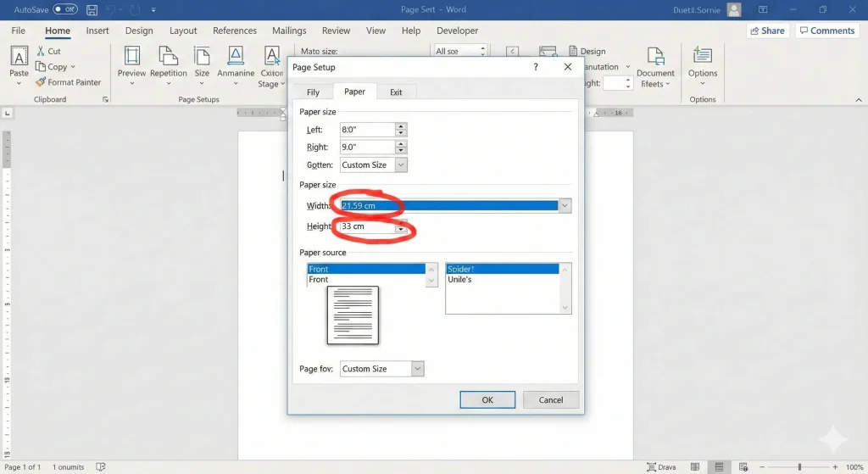This screenshot has height=474, width=868.
Task: Click the Document Effeets icon
Action: pos(655,56)
